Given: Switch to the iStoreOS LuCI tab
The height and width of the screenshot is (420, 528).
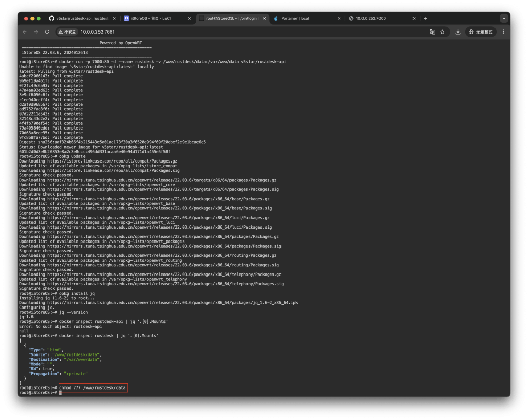Looking at the screenshot, I should (152, 19).
